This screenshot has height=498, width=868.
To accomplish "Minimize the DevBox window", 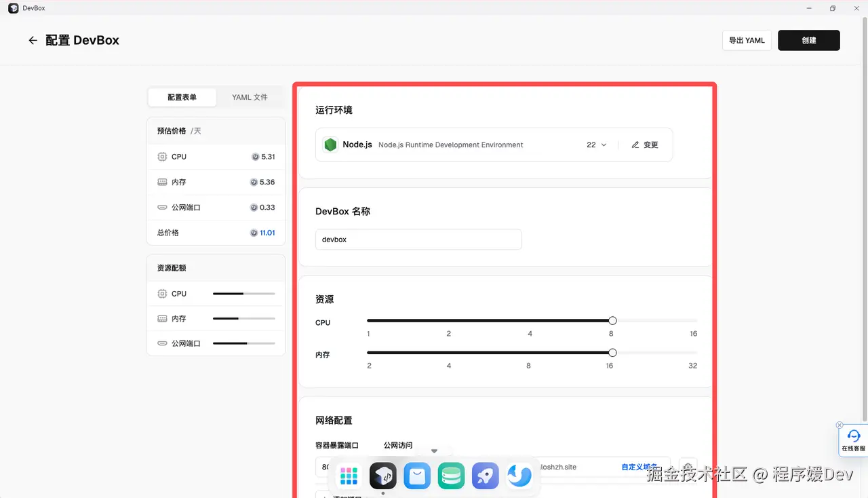I will coord(809,8).
